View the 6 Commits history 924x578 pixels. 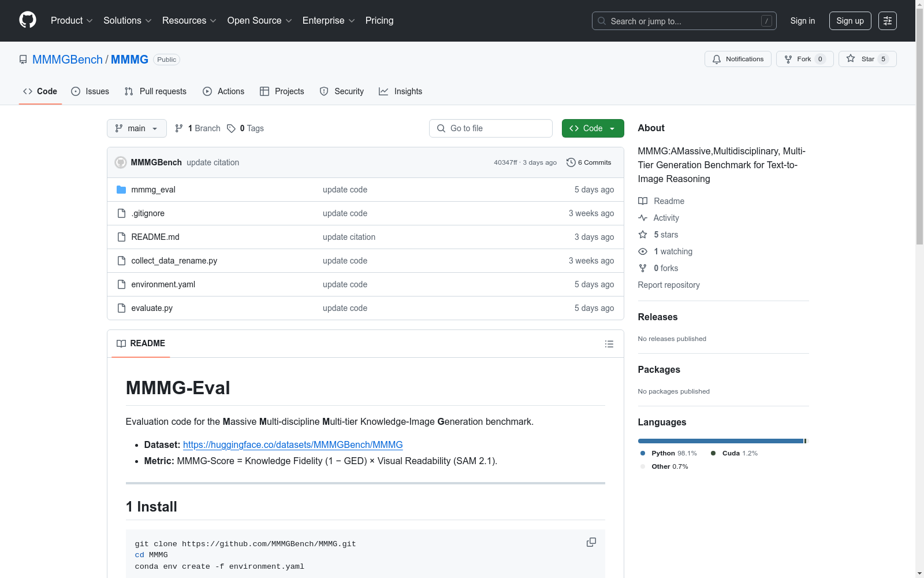click(x=589, y=162)
